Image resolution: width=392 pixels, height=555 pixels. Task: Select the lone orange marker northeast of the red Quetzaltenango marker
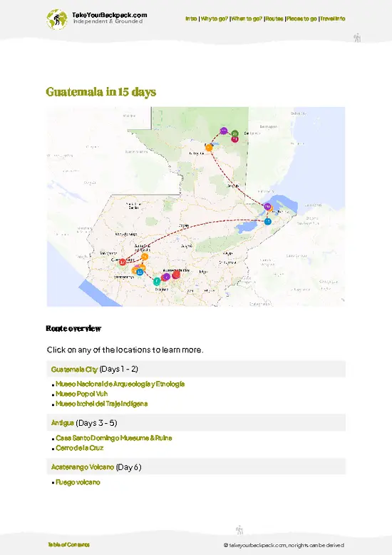click(145, 257)
